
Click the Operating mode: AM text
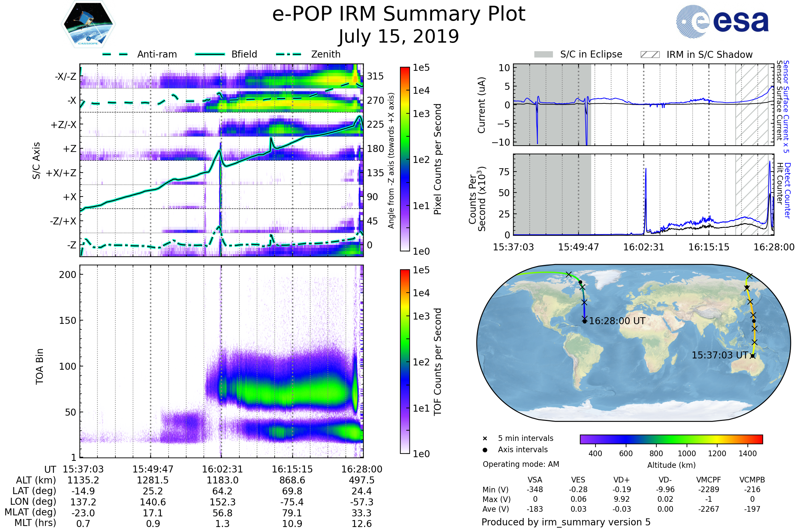[521, 464]
